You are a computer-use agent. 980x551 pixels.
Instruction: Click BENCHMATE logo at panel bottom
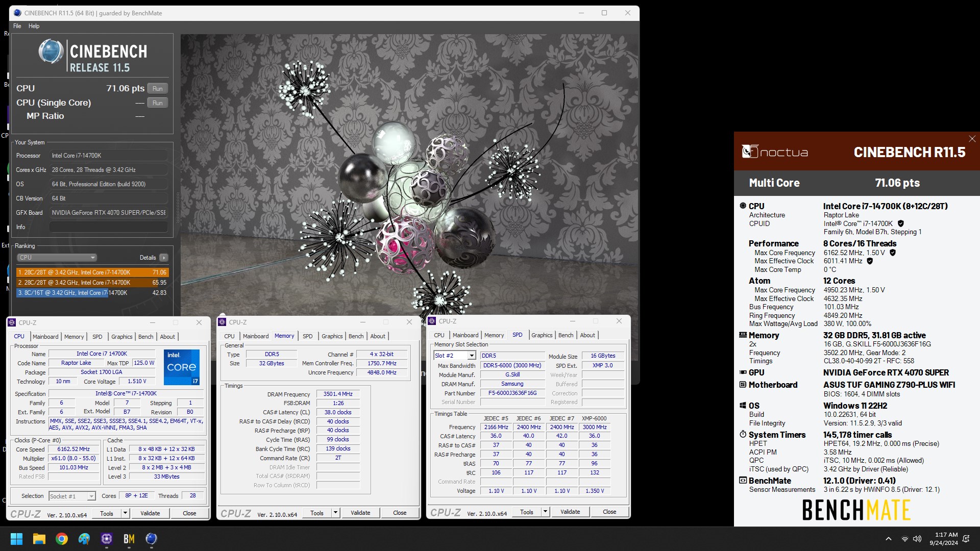point(856,510)
